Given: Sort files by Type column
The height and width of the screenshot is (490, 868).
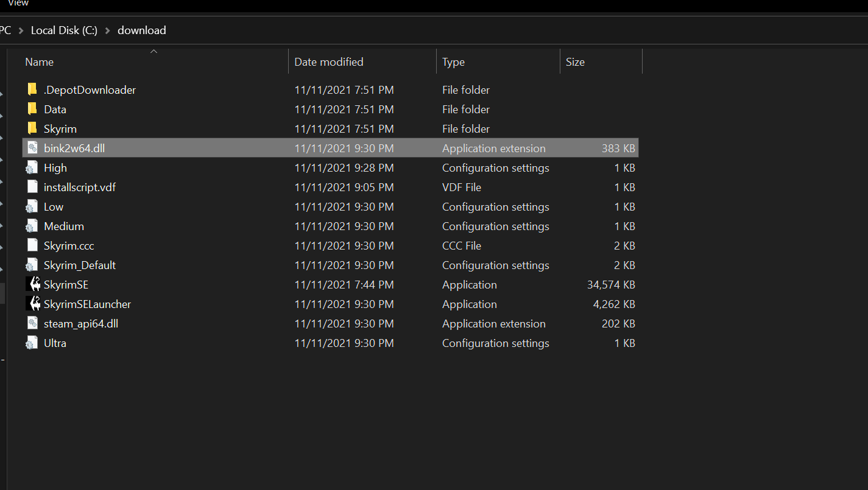Looking at the screenshot, I should [x=453, y=62].
